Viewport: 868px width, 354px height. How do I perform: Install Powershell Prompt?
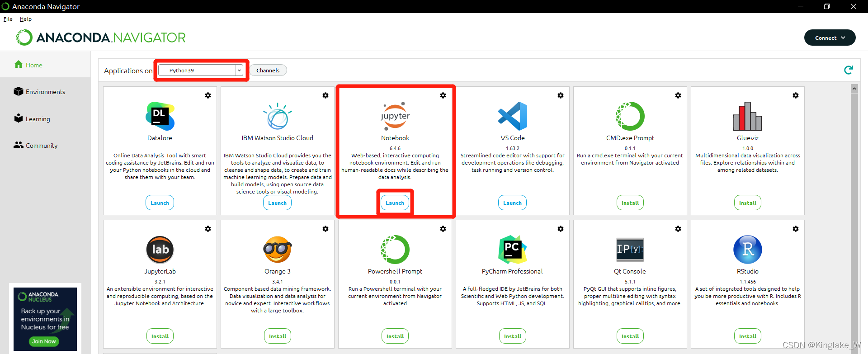coord(395,336)
